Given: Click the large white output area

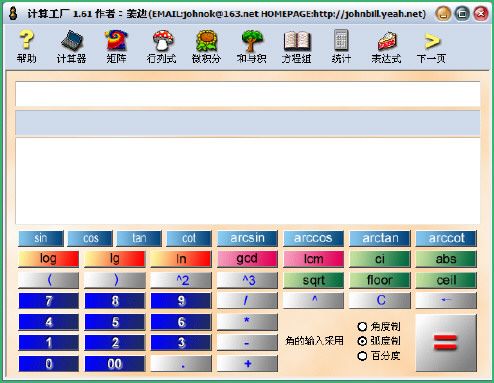Looking at the screenshot, I should (248, 181).
